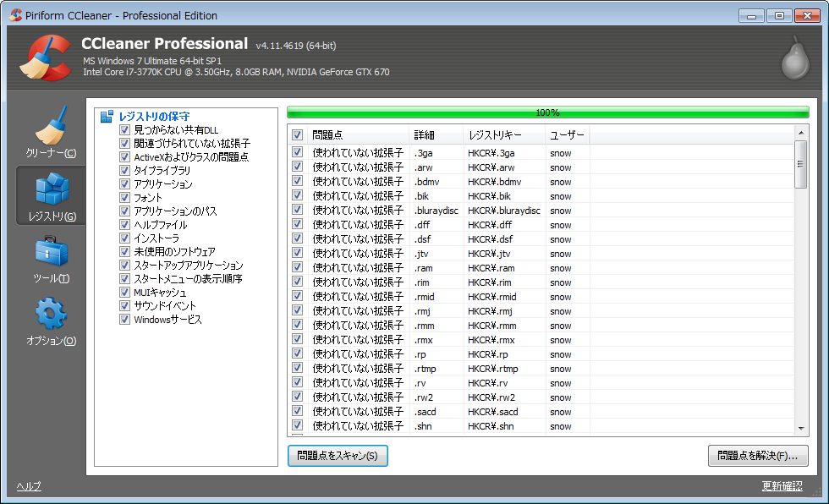Image resolution: width=829 pixels, height=504 pixels.
Task: Click the 更新確認 update link
Action: [x=782, y=486]
